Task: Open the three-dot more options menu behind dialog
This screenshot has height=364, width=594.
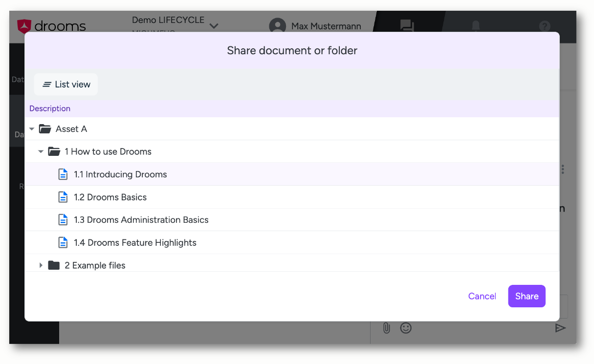Action: pos(563,169)
